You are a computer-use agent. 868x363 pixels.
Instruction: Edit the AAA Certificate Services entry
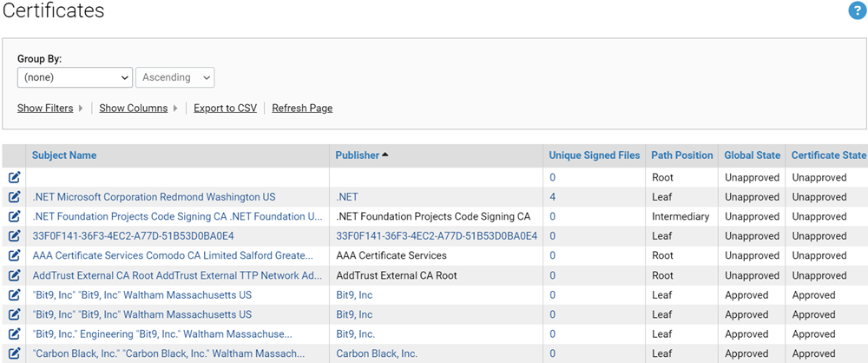tap(15, 255)
